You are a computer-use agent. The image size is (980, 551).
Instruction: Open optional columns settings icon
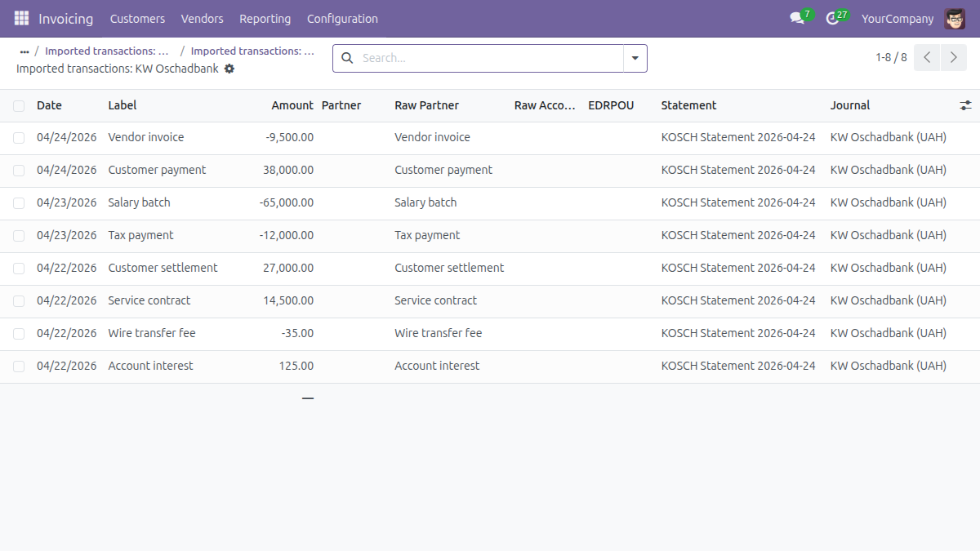(965, 105)
